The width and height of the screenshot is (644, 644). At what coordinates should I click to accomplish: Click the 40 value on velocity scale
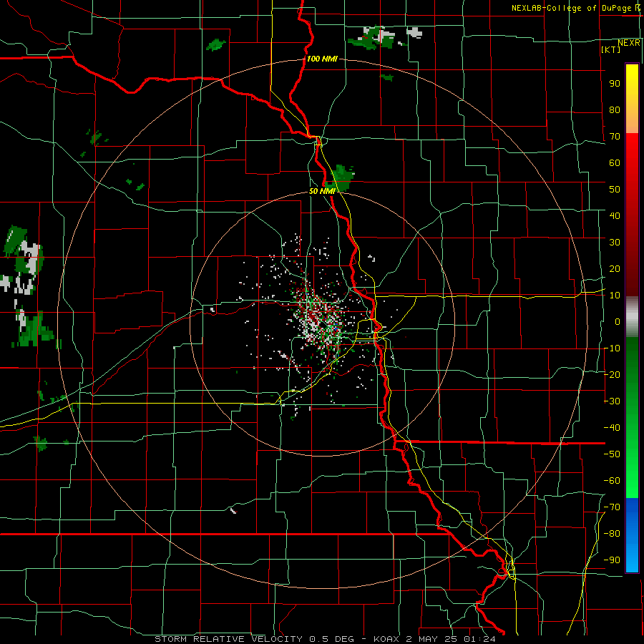pos(615,216)
